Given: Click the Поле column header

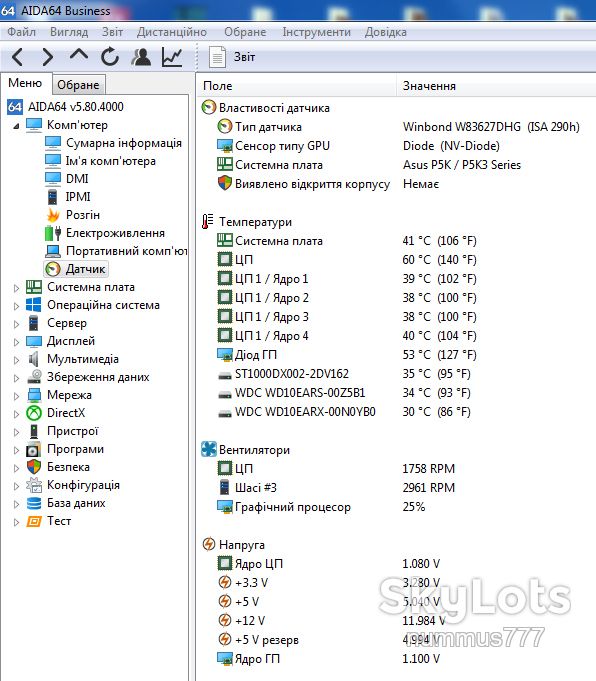Looking at the screenshot, I should tap(298, 86).
